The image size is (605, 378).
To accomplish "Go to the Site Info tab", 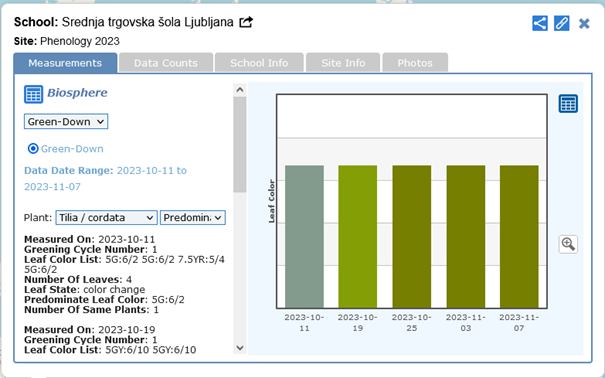I will [343, 63].
